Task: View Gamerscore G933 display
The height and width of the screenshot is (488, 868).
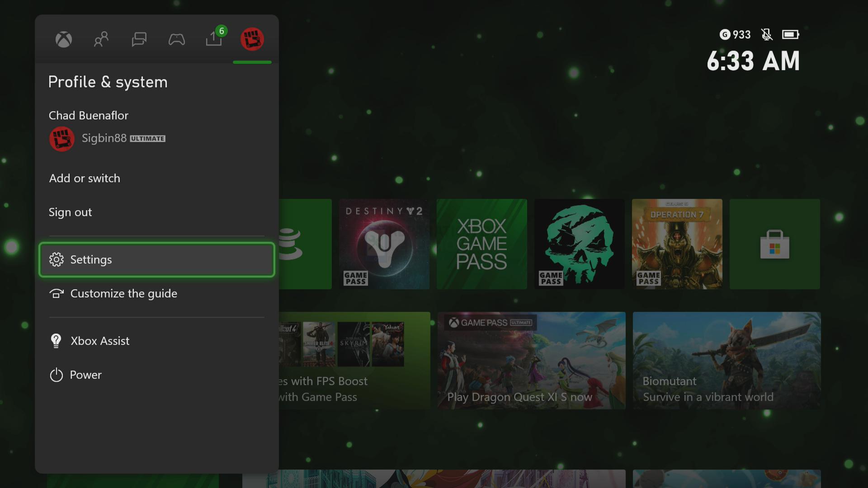Action: click(x=735, y=34)
